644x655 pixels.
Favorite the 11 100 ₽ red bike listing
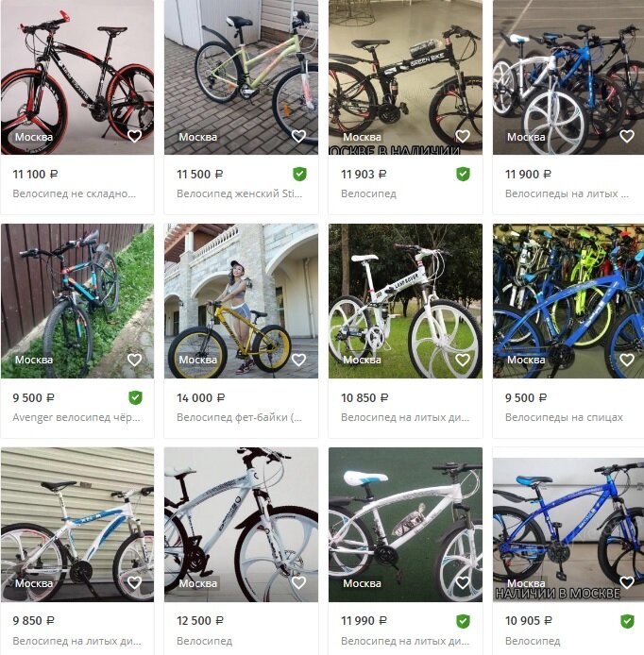[135, 136]
